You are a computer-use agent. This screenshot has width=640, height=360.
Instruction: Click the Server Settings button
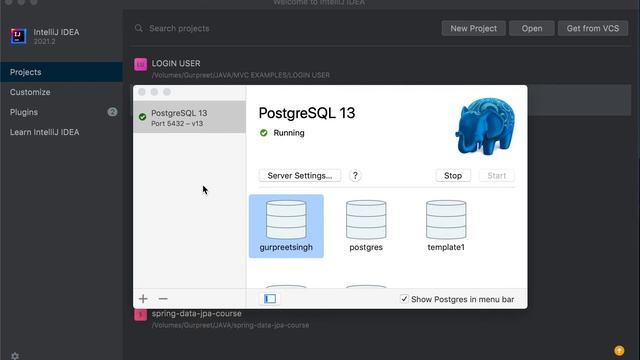point(300,176)
